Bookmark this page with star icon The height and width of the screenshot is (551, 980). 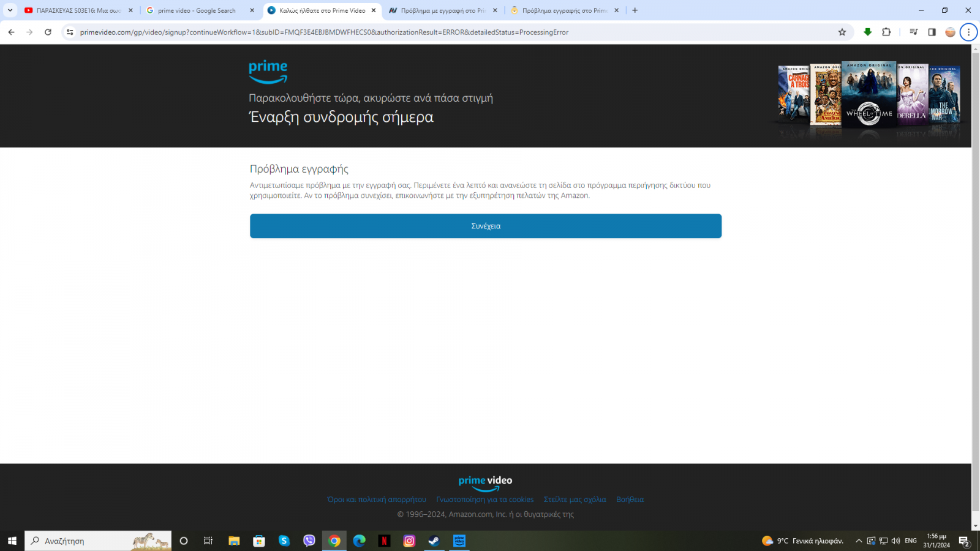coord(842,32)
